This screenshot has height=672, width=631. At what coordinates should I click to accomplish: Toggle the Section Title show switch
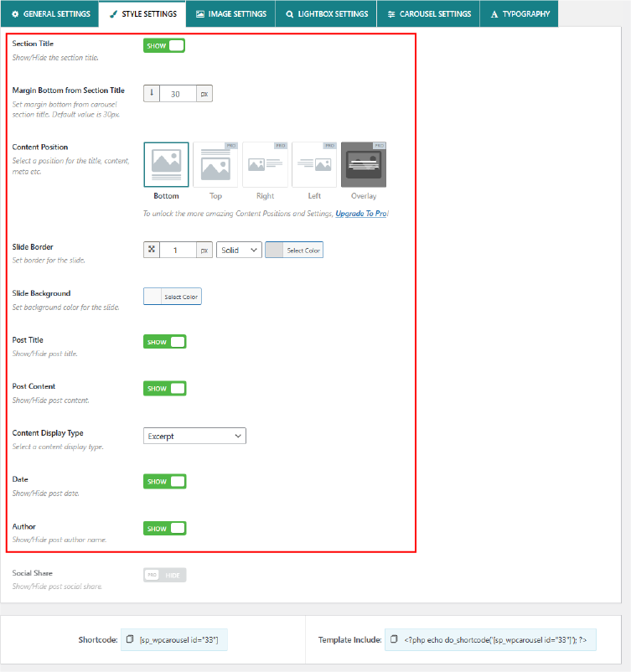[x=164, y=45]
